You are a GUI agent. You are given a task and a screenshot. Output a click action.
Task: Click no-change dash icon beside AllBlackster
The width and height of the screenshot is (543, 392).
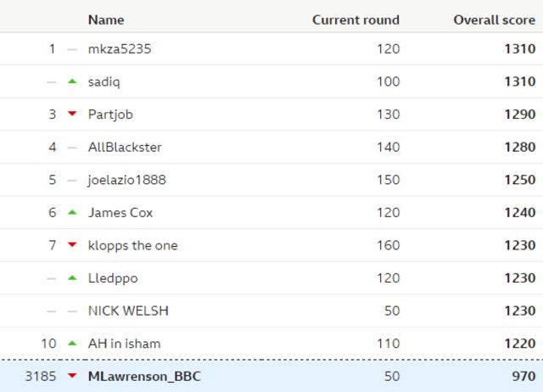tap(72, 148)
